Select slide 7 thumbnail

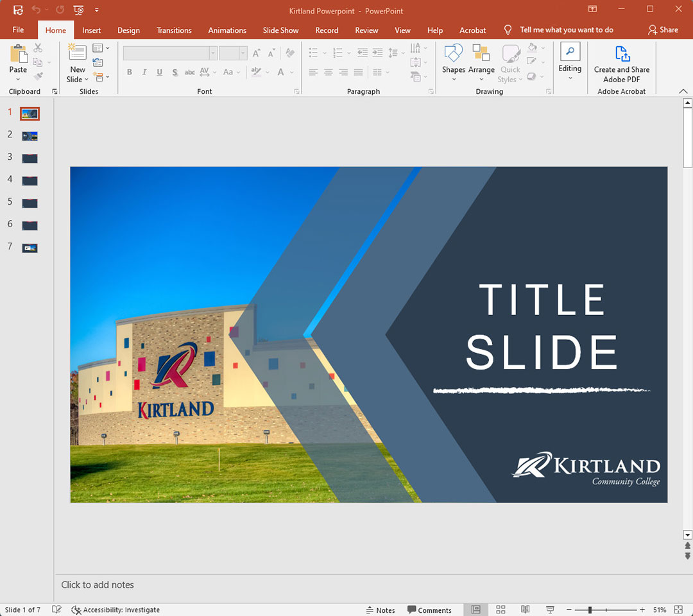click(x=30, y=248)
